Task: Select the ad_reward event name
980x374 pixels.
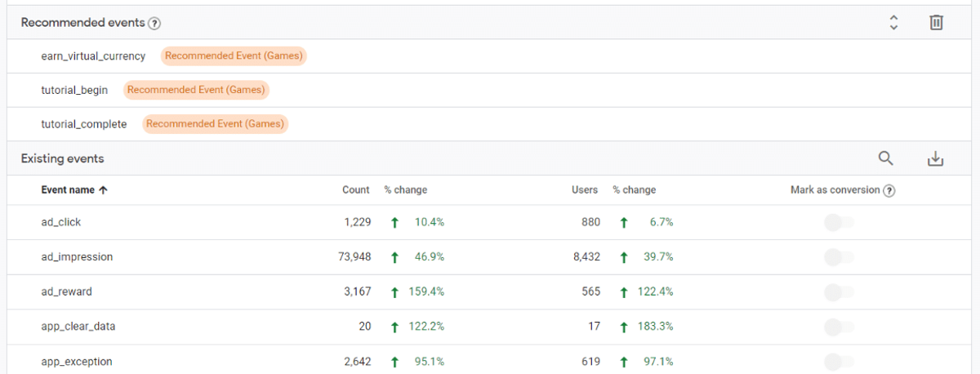Action: click(66, 292)
